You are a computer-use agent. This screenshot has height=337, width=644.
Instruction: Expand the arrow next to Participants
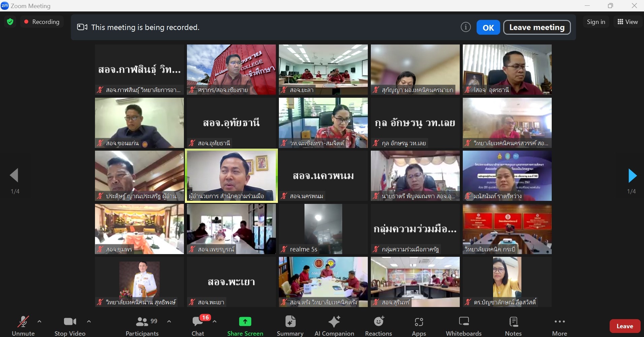tap(169, 321)
